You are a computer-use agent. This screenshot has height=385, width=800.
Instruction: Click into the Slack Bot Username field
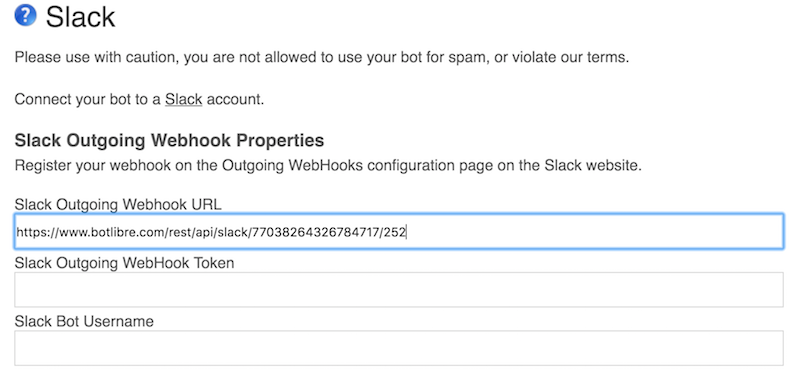(399, 348)
